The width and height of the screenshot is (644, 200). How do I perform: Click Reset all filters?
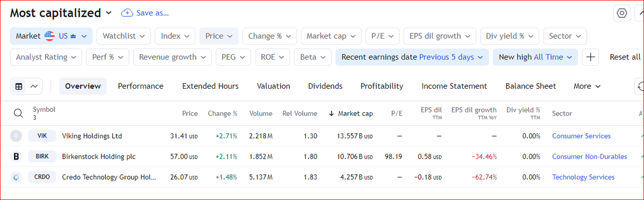pos(625,57)
